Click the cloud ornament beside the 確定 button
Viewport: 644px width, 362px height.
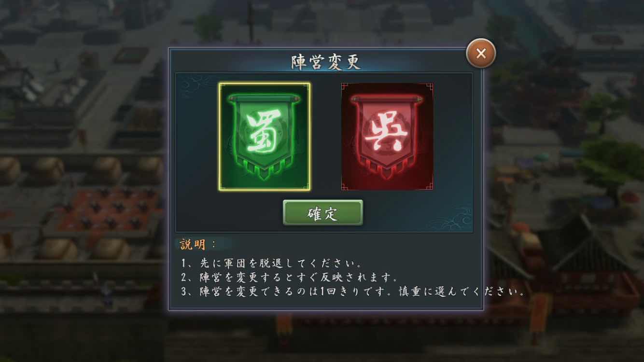(x=449, y=217)
